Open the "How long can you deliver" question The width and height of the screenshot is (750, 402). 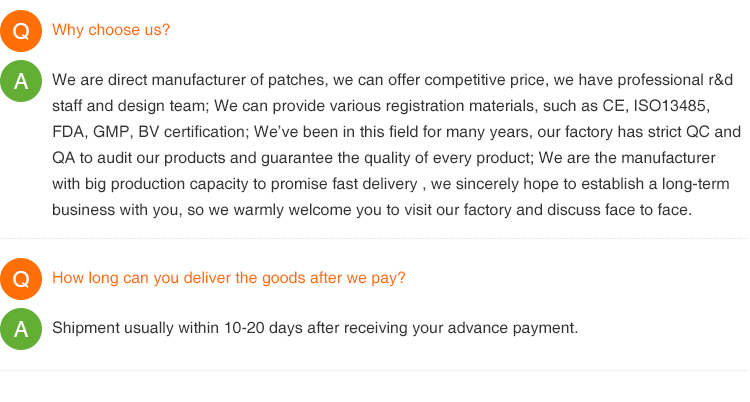[228, 278]
